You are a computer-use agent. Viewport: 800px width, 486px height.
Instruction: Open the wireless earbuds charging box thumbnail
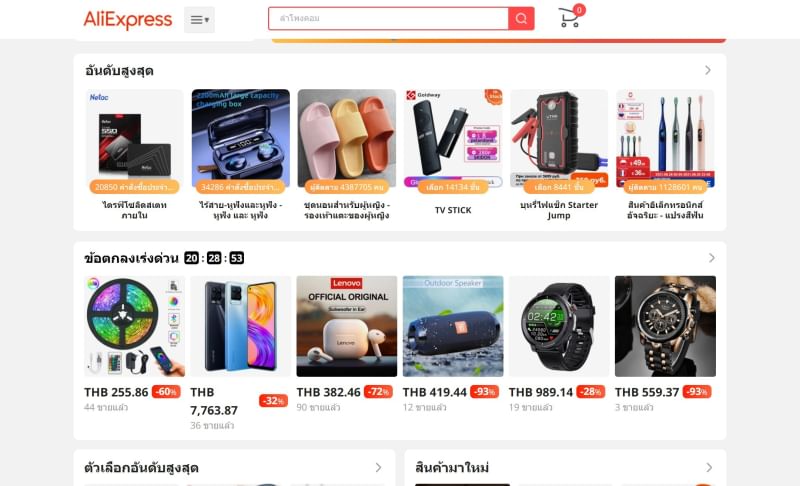click(241, 139)
